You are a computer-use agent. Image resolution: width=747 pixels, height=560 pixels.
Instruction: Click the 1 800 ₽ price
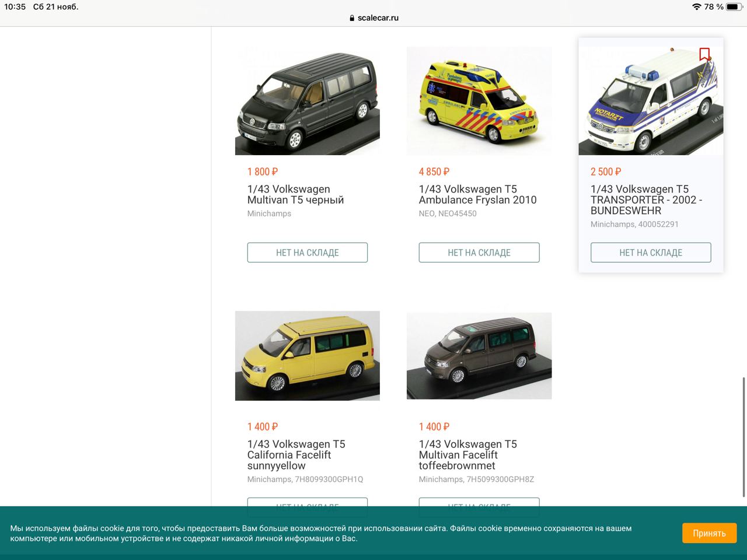coord(263,171)
